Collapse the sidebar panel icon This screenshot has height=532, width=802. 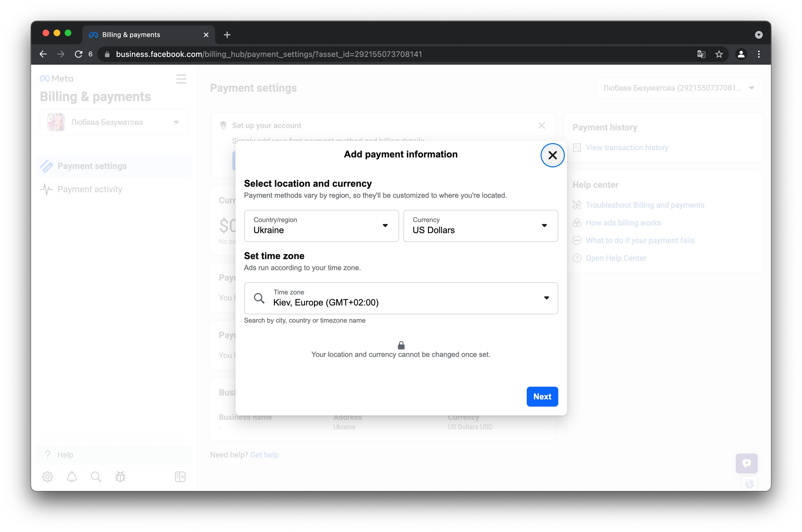(x=180, y=476)
